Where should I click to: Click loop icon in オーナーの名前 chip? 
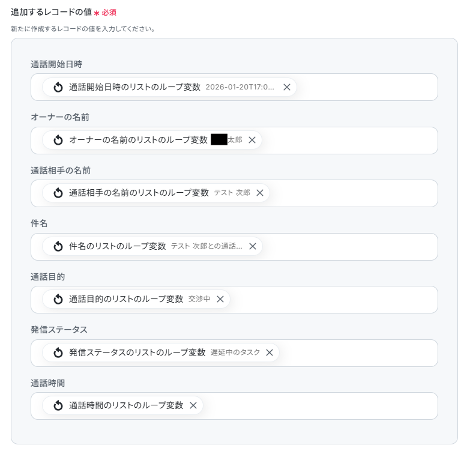click(58, 140)
